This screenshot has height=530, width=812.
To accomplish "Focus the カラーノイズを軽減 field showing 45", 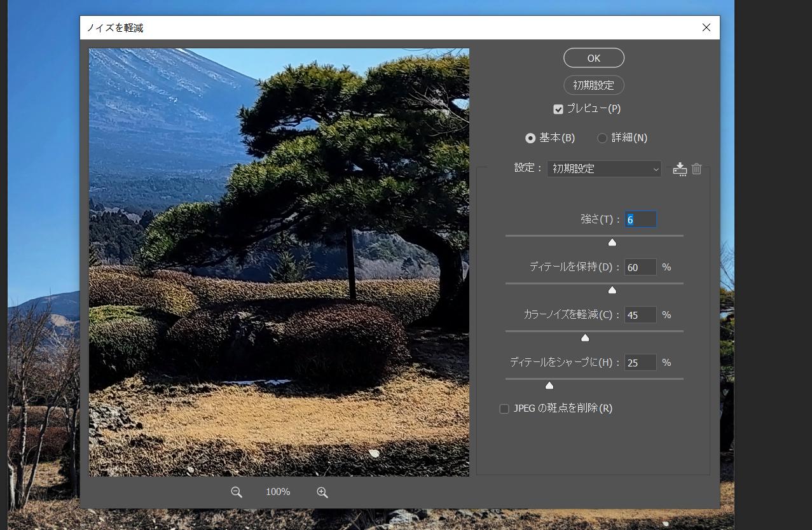I will (640, 315).
